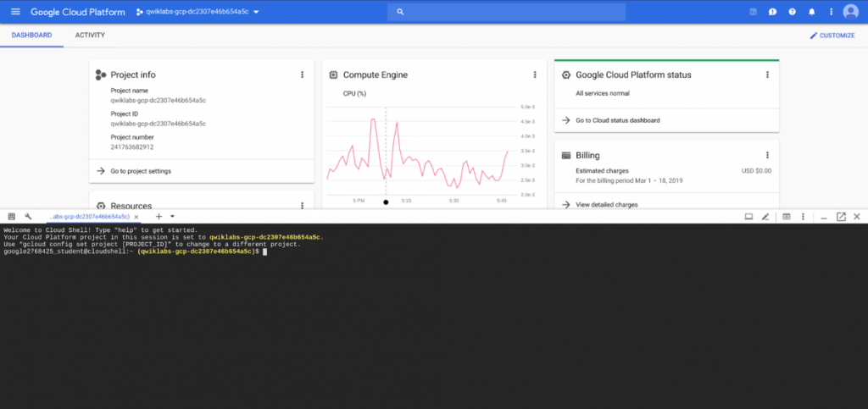Switch to the ACTIVITY tab
The image size is (868, 409).
coord(90,36)
